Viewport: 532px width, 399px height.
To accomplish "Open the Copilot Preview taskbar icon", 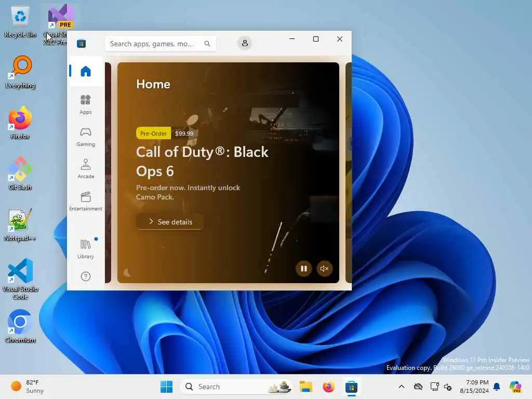I will coord(516,387).
